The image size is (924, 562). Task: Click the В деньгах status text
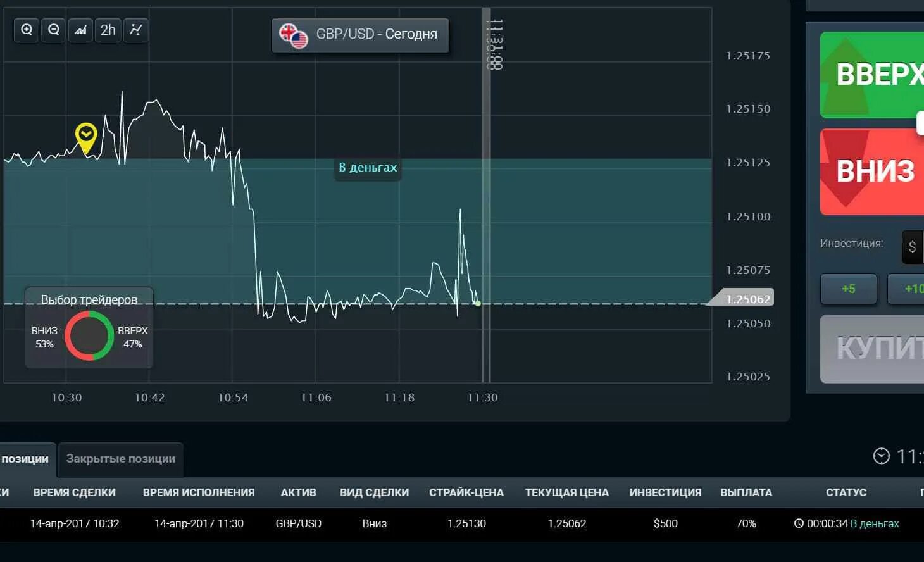tap(875, 523)
